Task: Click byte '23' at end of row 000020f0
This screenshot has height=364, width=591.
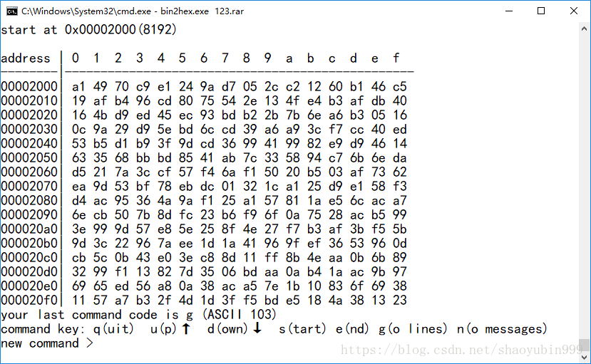Action: [400, 300]
